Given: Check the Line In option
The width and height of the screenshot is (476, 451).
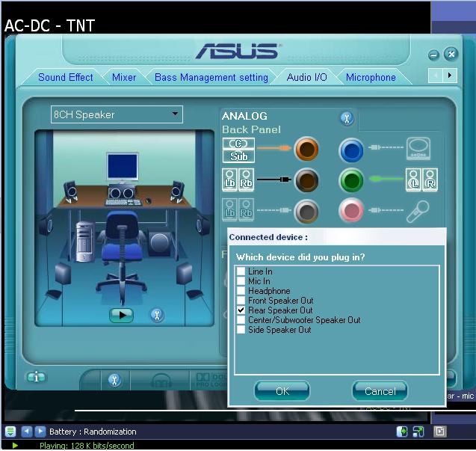Looking at the screenshot, I should click(241, 271).
